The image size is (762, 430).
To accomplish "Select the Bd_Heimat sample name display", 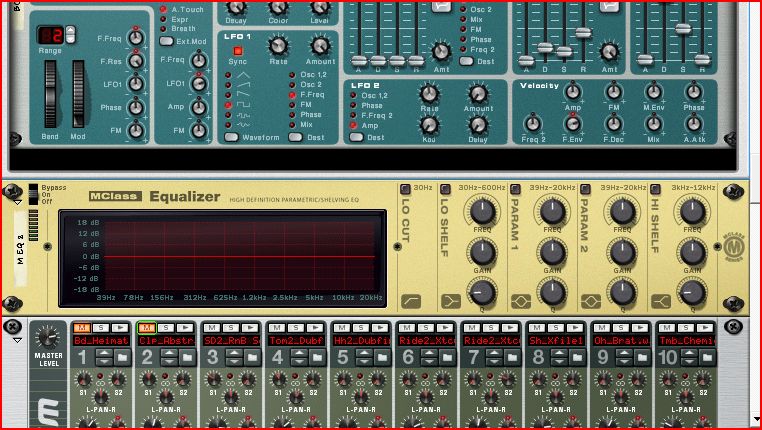I will (x=102, y=341).
